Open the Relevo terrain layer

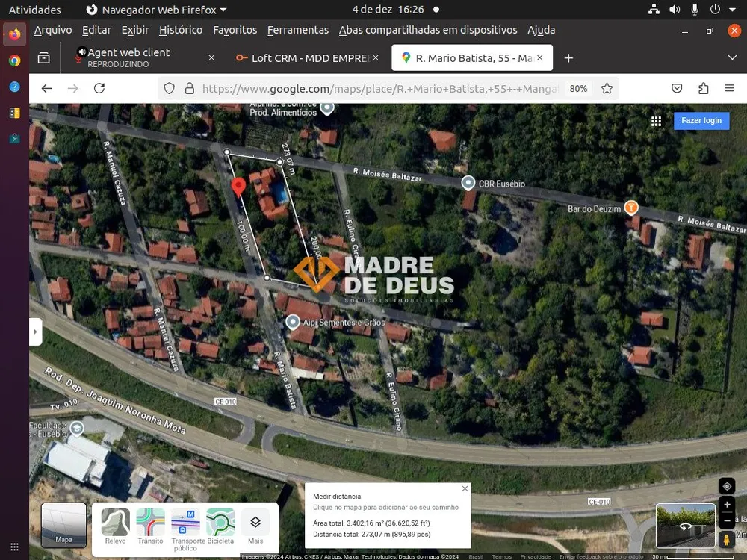115,526
